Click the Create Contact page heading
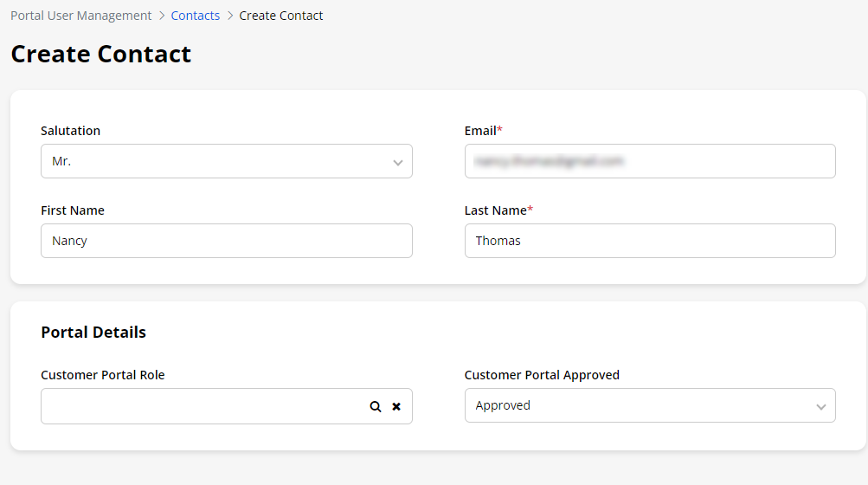Viewport: 868px width, 485px height. point(101,54)
